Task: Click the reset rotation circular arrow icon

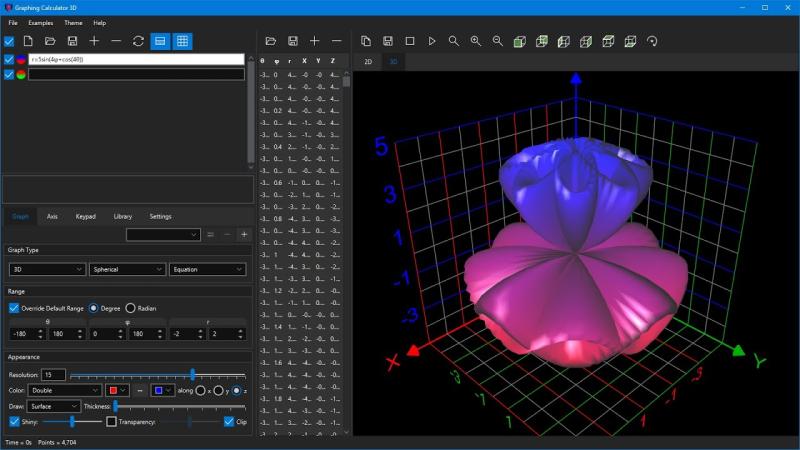Action: coord(652,41)
